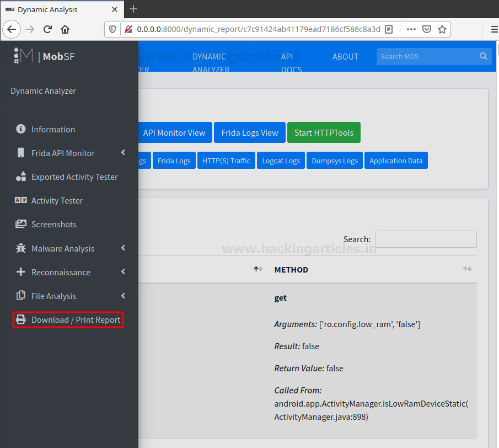
Task: Click the METHOD column header text
Action: point(291,270)
